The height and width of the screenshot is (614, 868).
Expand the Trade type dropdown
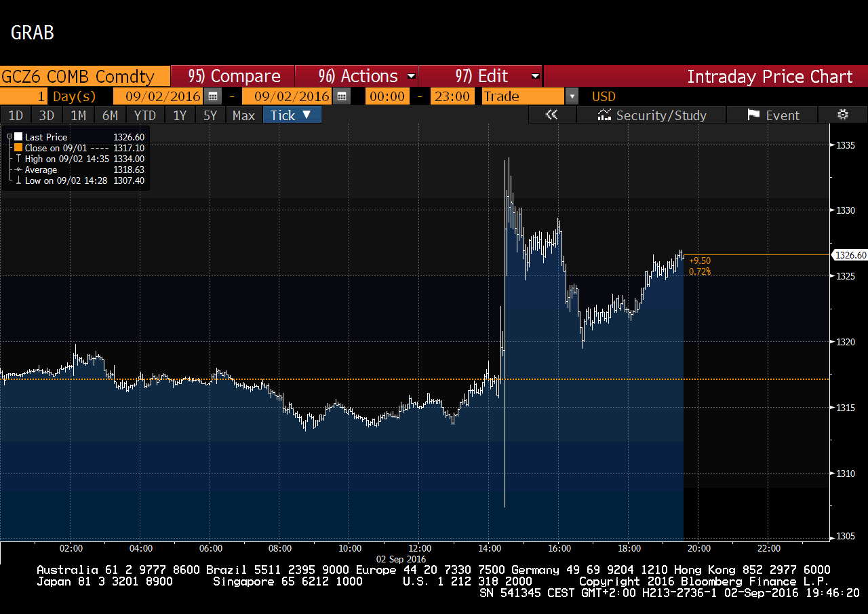coord(572,96)
